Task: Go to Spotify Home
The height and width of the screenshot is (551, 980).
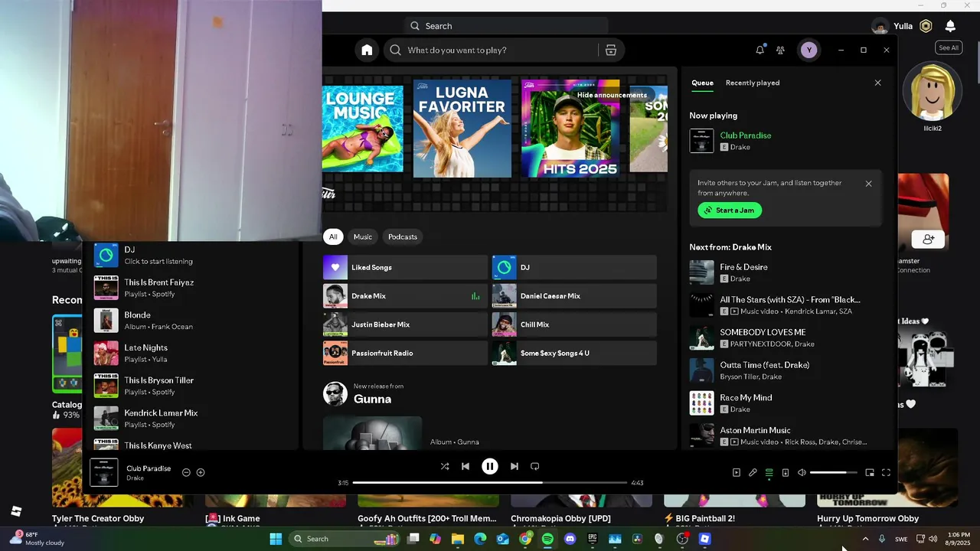Action: [x=367, y=50]
